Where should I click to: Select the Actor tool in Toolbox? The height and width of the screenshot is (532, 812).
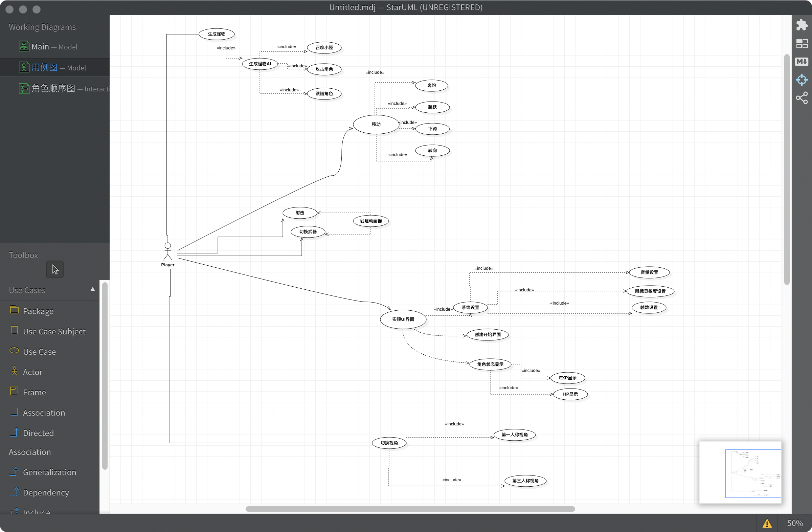coord(32,372)
